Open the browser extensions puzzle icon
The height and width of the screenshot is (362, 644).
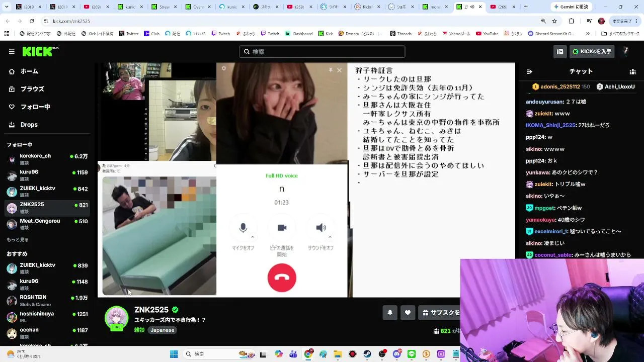click(572, 21)
